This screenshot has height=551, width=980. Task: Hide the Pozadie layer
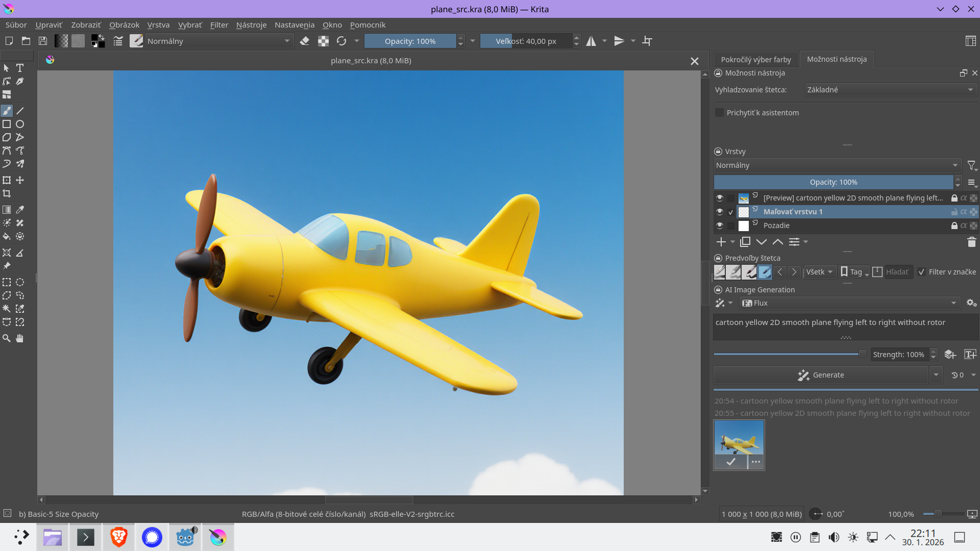[720, 226]
